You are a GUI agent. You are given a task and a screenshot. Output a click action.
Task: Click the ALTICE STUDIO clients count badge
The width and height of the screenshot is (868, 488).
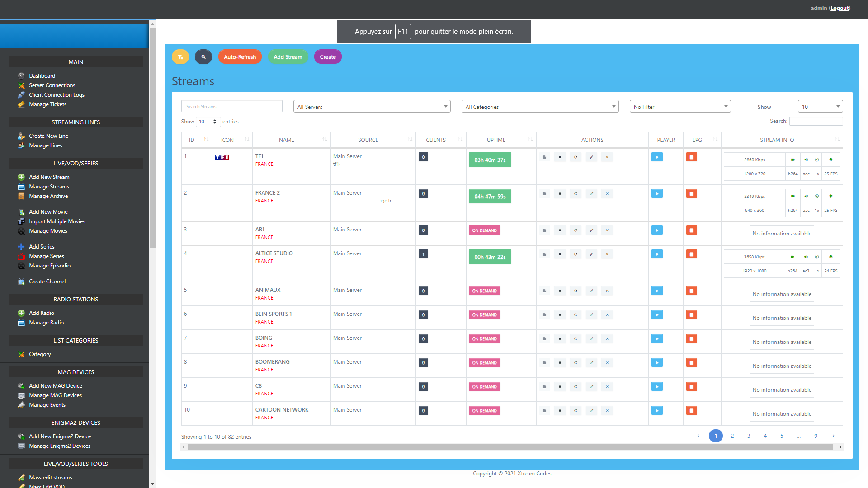423,254
